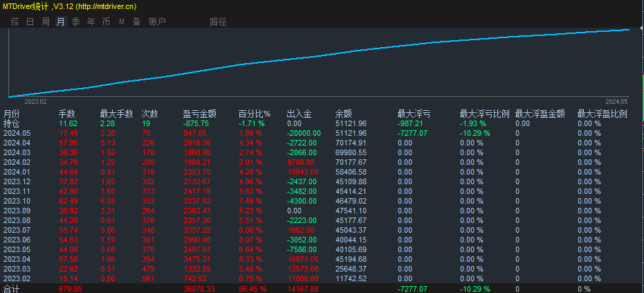Click the 3475.31 profit cell

pos(196,259)
